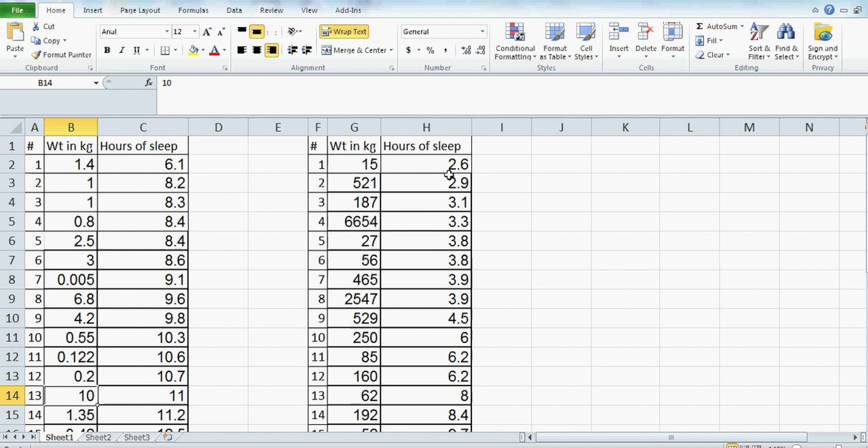Image resolution: width=868 pixels, height=448 pixels.
Task: Click the Format Painter brush icon
Action: (x=36, y=55)
